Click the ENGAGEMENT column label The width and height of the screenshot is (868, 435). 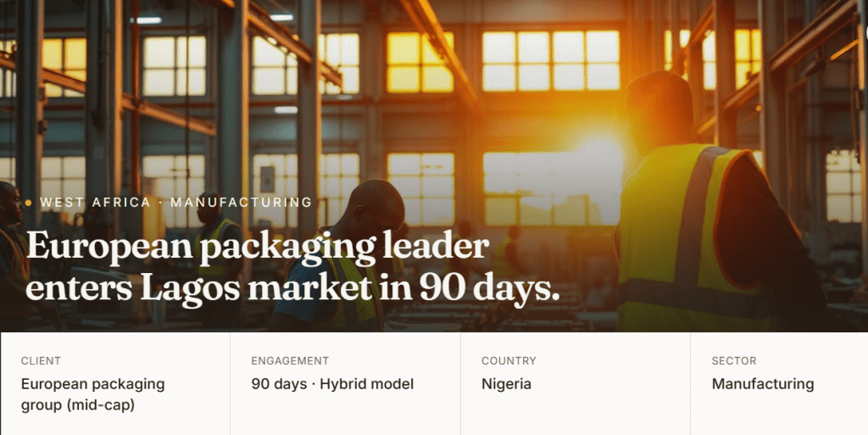tap(290, 360)
